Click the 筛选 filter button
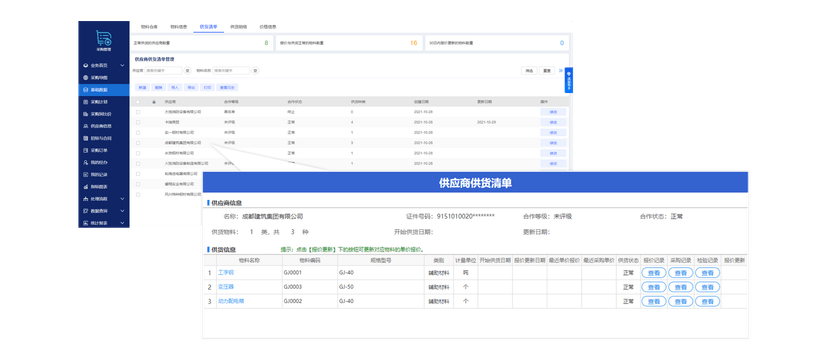The height and width of the screenshot is (363, 828). pyautogui.click(x=529, y=70)
